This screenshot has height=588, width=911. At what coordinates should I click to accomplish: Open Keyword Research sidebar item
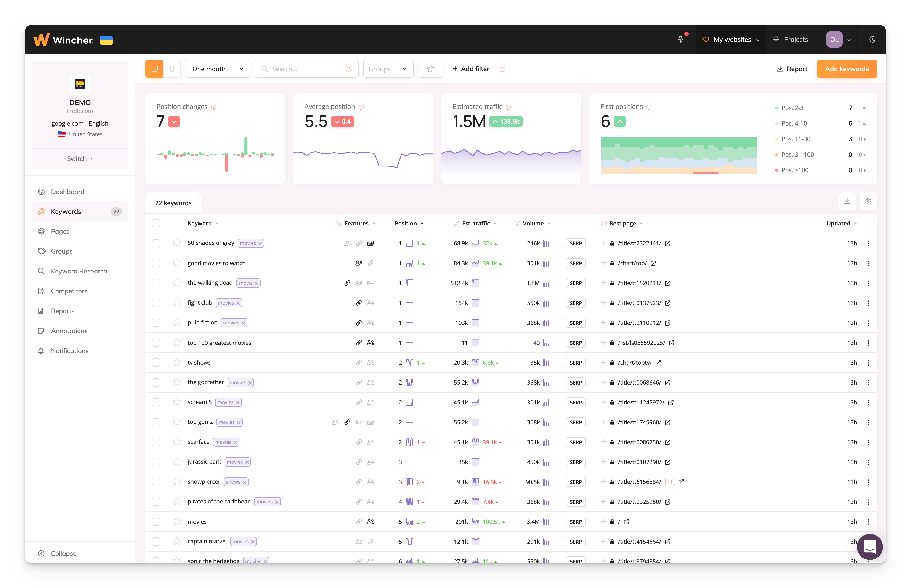point(79,271)
